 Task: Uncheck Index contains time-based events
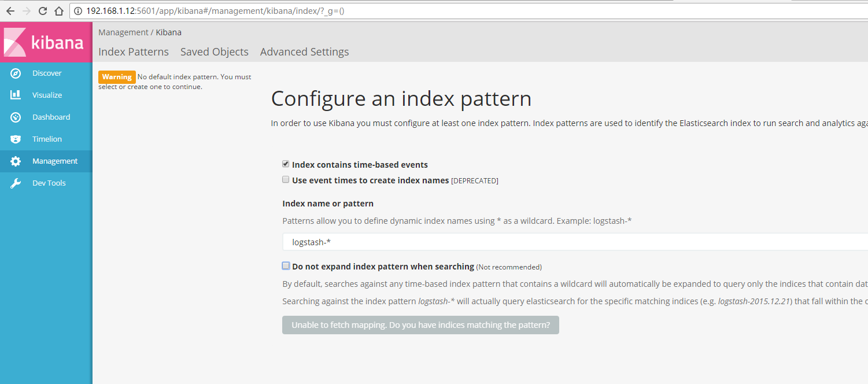tap(286, 164)
